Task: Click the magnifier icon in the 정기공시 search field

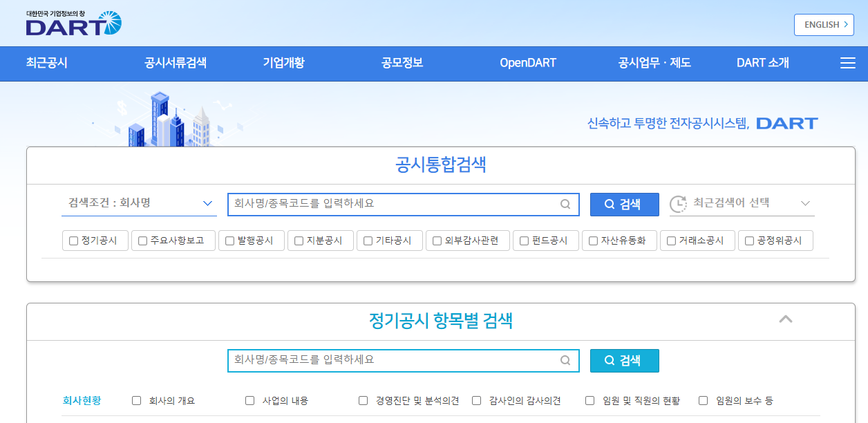Action: coord(564,360)
